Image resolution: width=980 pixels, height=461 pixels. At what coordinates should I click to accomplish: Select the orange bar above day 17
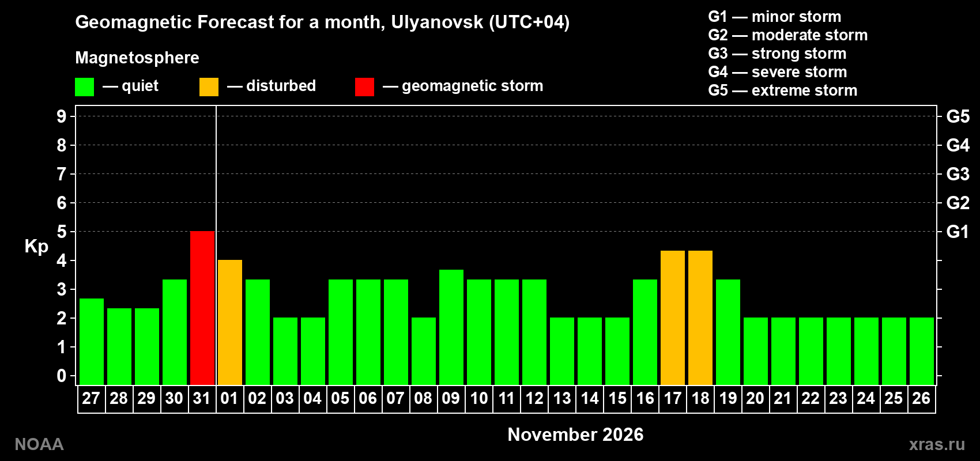[673, 318]
